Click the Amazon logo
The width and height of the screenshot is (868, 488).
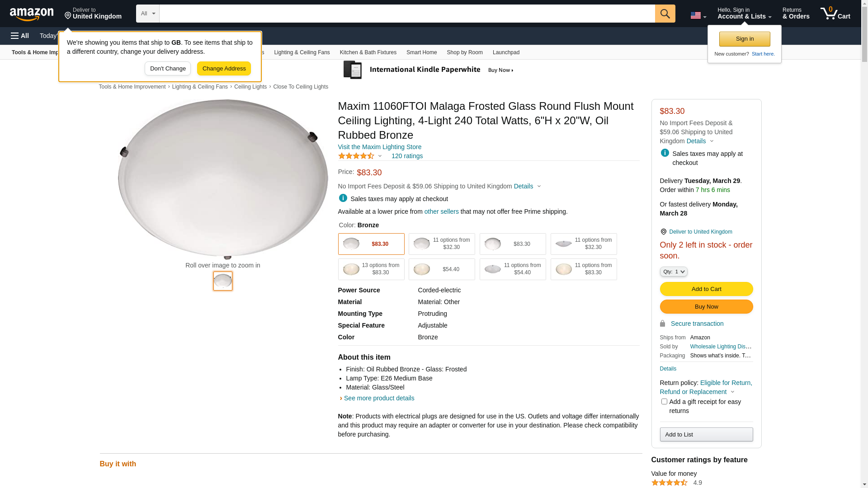coord(32,14)
